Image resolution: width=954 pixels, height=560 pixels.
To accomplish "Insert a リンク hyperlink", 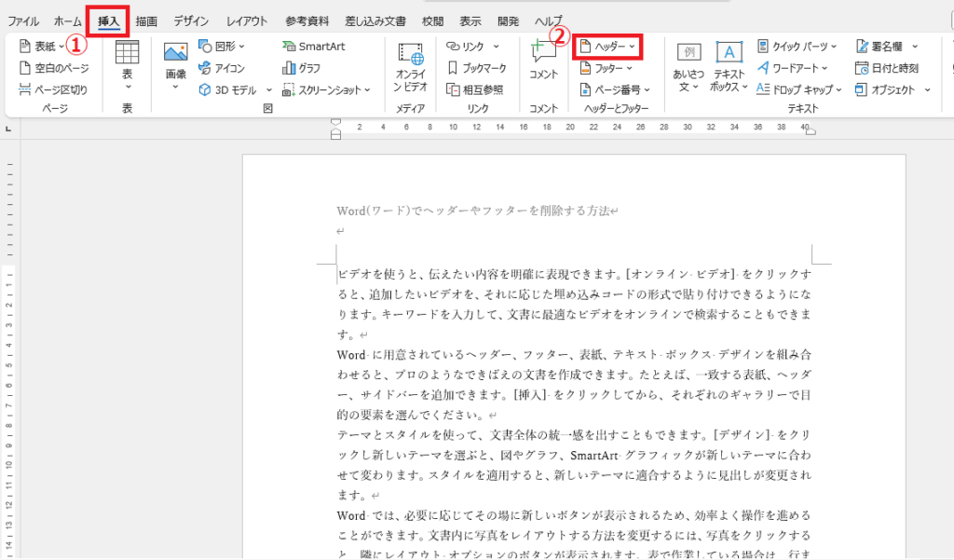I will [x=466, y=47].
